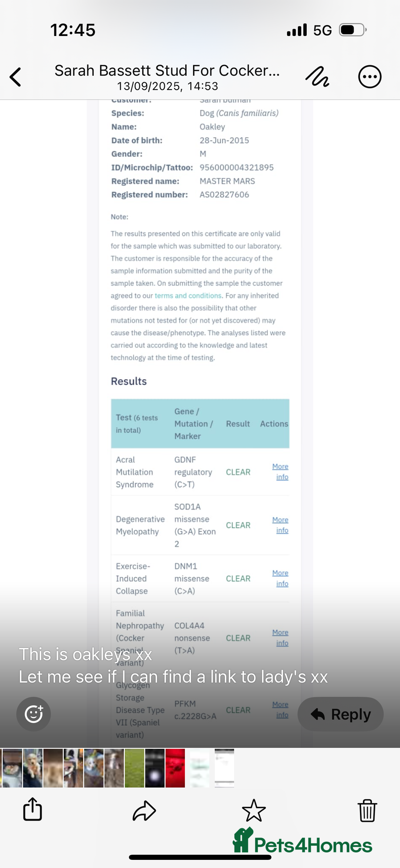Tap the emoji reaction icon
400x868 pixels.
tap(33, 714)
